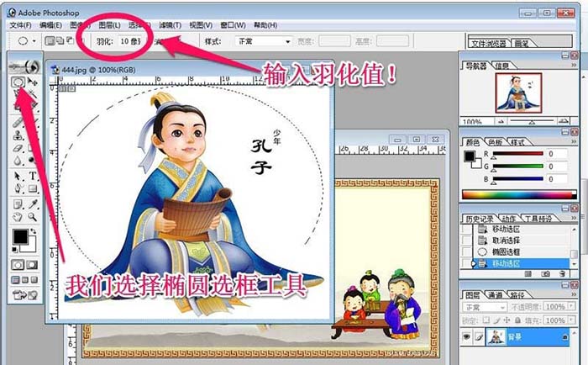Open the 文件(F) menu

coord(20,25)
